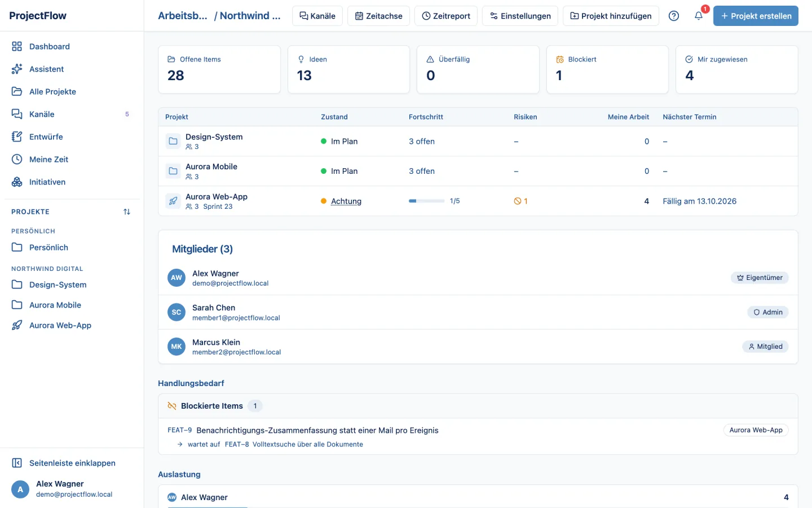Click the Entwürfe drafts icon
The height and width of the screenshot is (508, 812).
pos(17,137)
